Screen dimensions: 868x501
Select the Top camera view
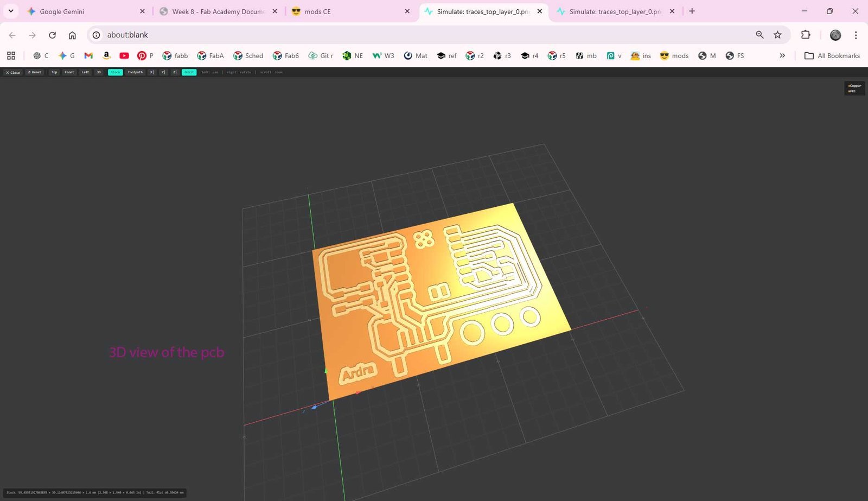[x=54, y=72]
